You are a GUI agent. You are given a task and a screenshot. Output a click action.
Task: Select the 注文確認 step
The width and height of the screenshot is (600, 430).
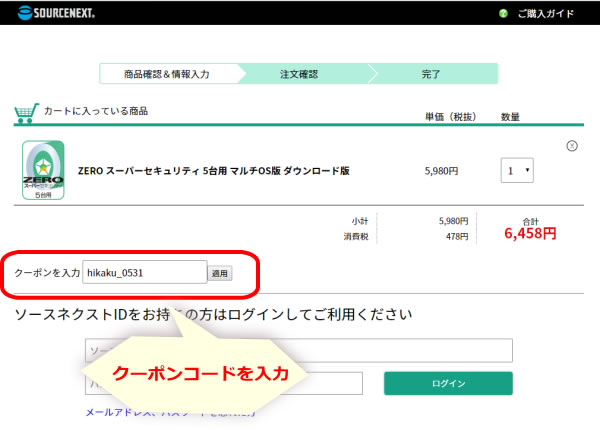point(299,74)
